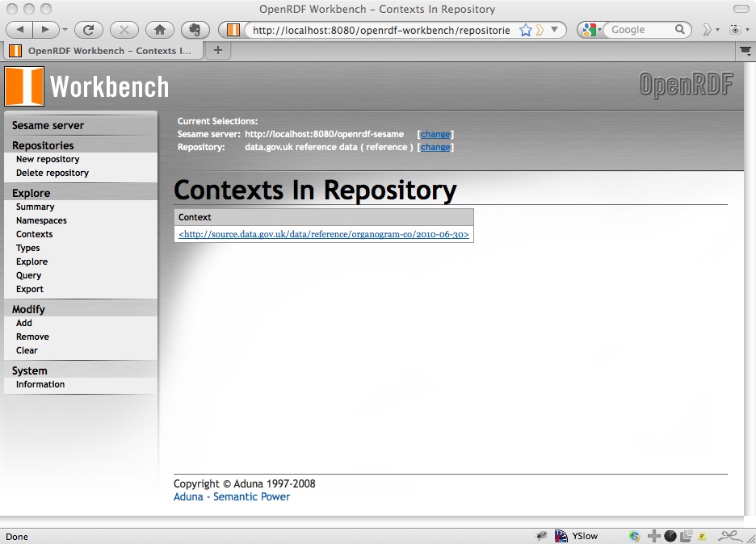Open the Google search engine selector
The image size is (756, 544).
point(591,30)
